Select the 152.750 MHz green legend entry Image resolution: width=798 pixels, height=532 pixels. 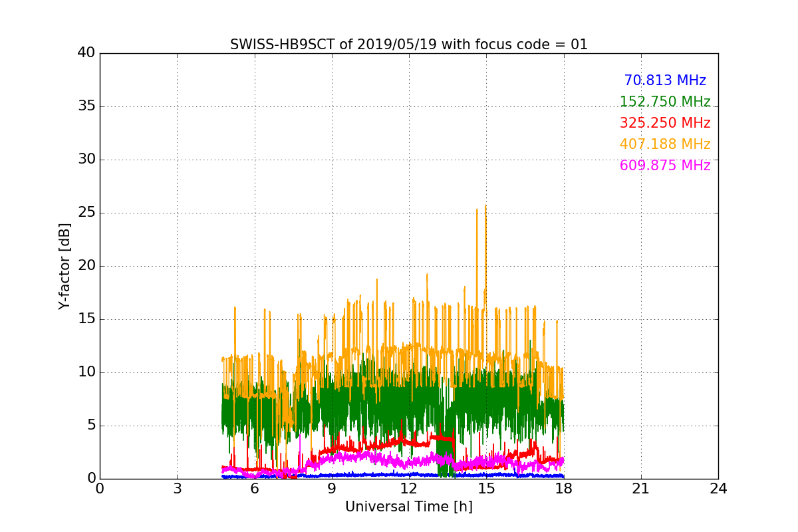pyautogui.click(x=664, y=102)
